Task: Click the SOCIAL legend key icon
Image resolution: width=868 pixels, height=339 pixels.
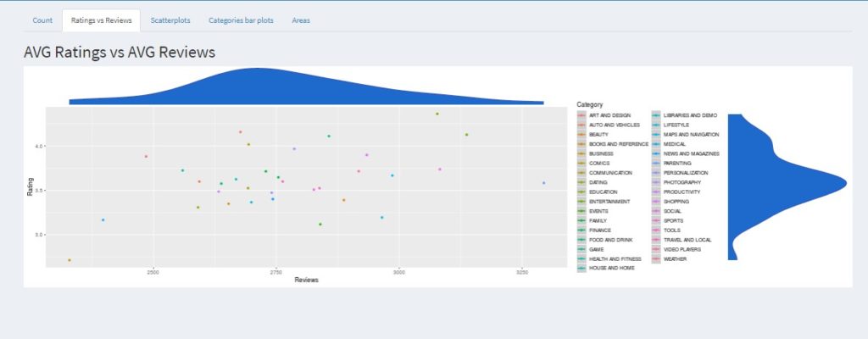Action: tap(657, 211)
